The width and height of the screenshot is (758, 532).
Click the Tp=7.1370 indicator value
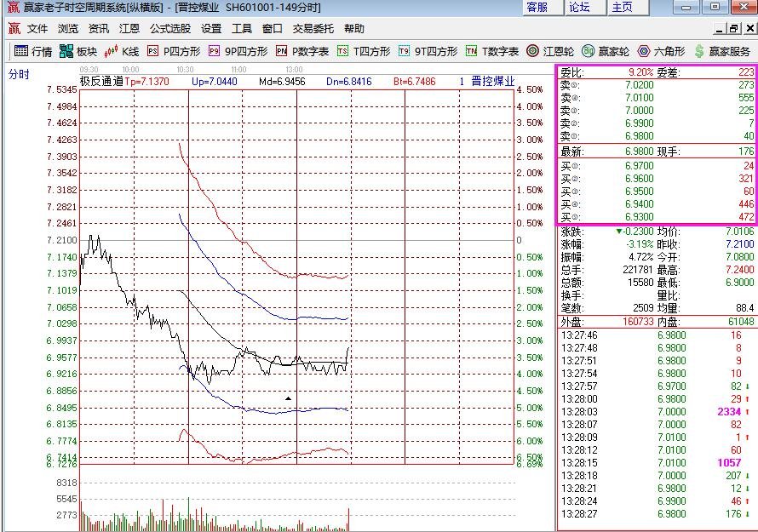[x=147, y=82]
